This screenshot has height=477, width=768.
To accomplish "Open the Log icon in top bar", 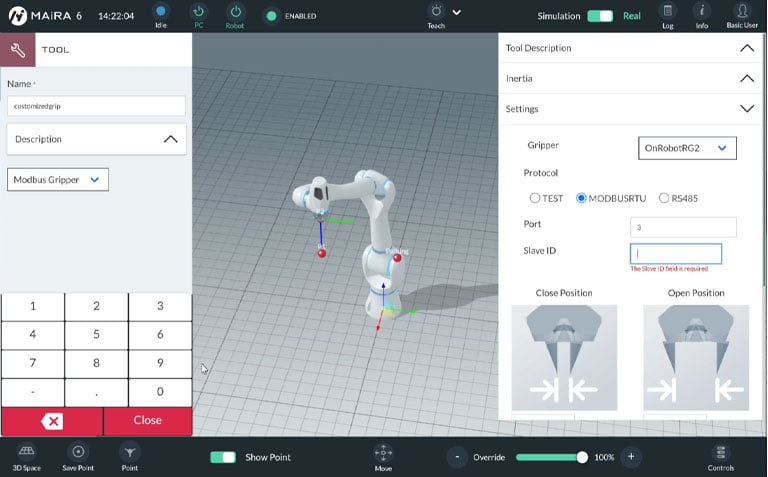I will coord(668,12).
